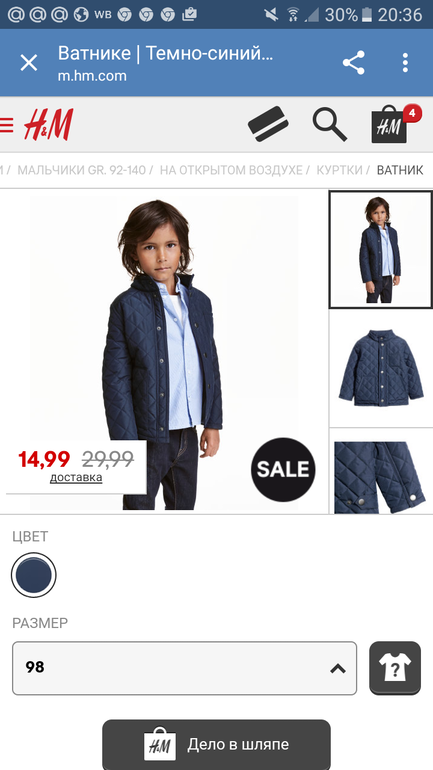
Task: Select the dark blue color swatch
Action: pos(33,575)
